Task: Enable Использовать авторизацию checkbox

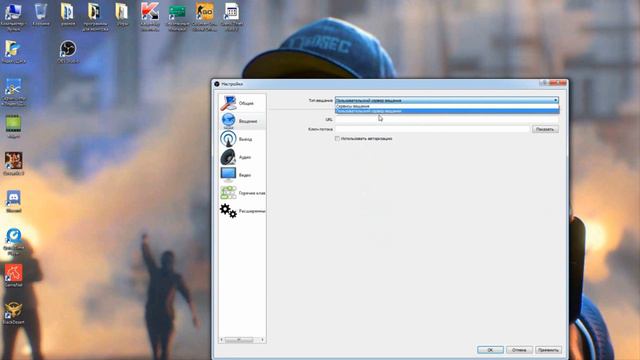Action: click(337, 138)
